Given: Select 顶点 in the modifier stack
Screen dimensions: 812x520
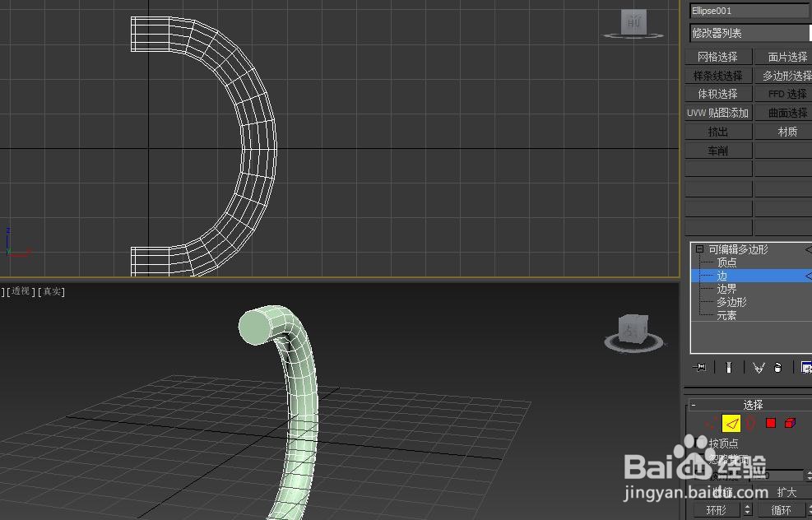Looking at the screenshot, I should click(x=726, y=262).
